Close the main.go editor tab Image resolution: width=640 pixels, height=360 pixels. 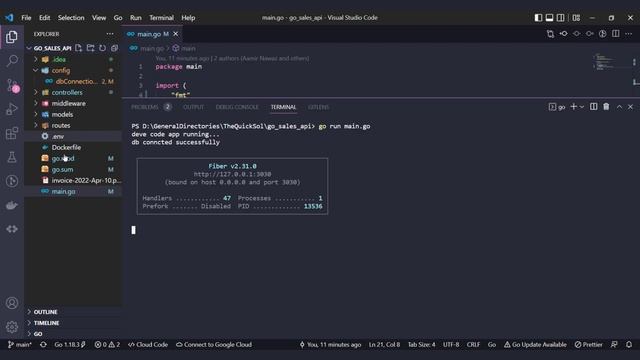(176, 34)
